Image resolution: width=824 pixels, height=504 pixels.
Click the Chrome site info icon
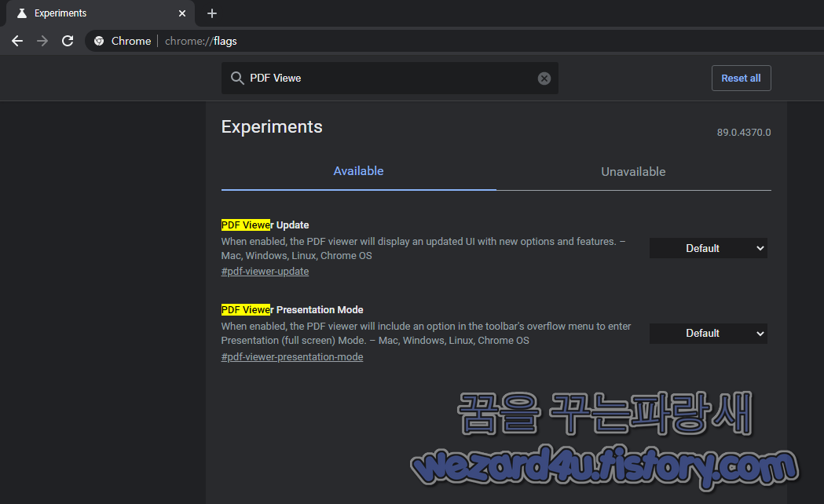(99, 41)
